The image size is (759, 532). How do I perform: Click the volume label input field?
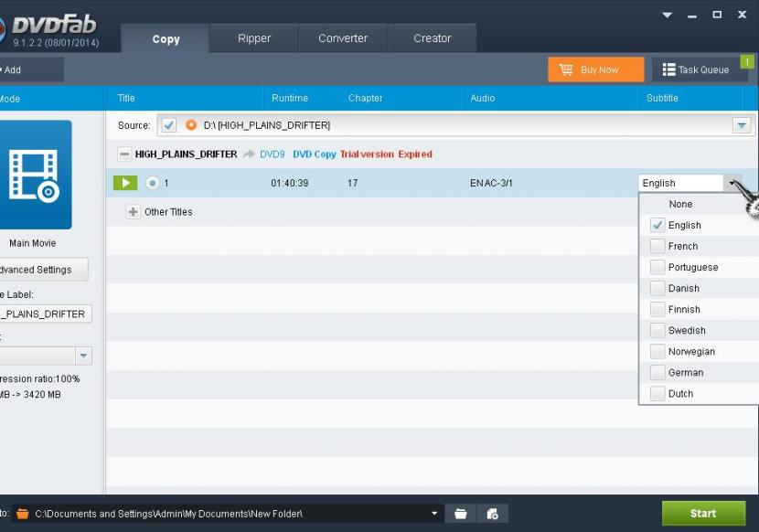point(46,314)
